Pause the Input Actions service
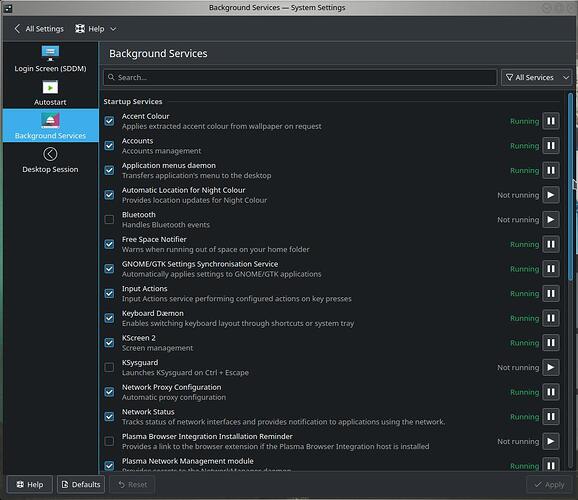The height and width of the screenshot is (500, 578). tap(551, 294)
